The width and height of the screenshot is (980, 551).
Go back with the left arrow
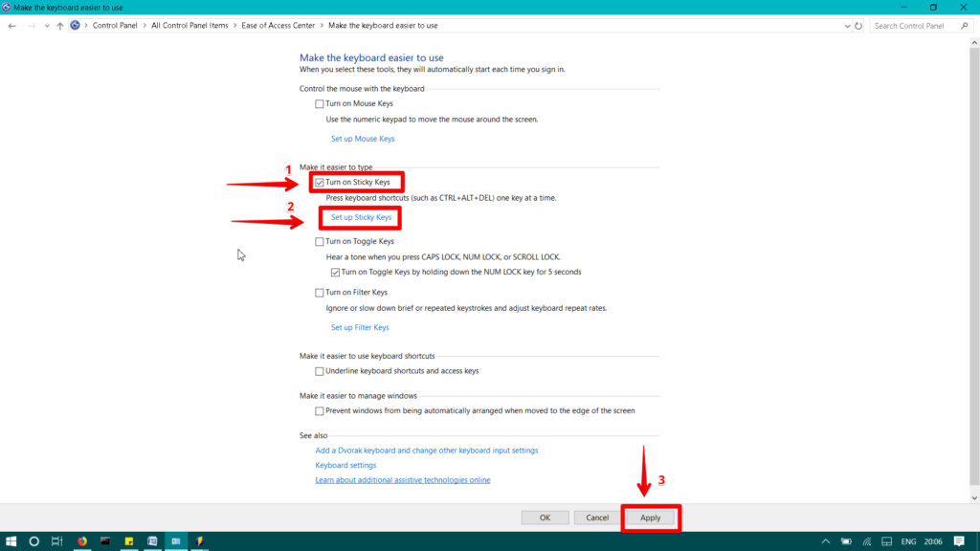coord(11,26)
